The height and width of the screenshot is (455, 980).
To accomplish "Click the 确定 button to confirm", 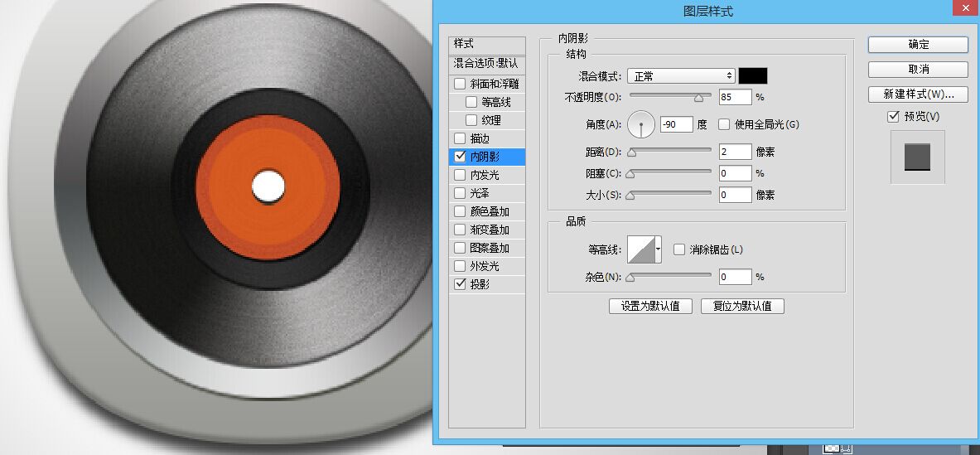I will point(918,45).
